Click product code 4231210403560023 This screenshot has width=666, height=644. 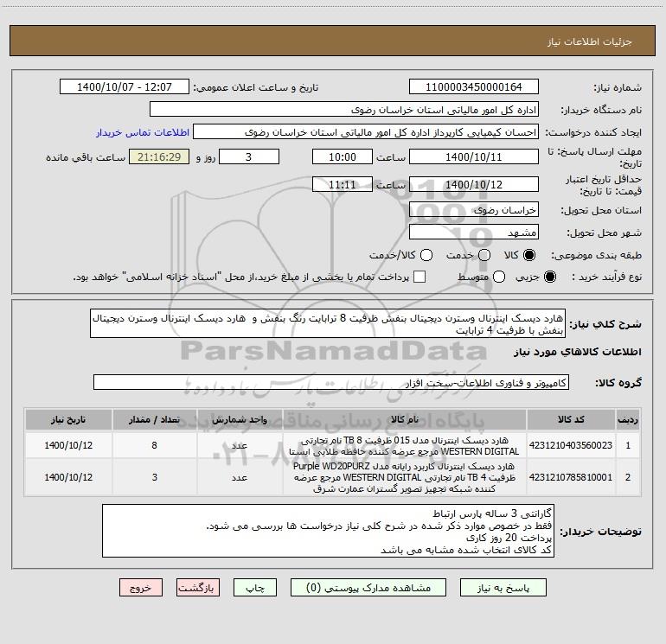point(571,445)
